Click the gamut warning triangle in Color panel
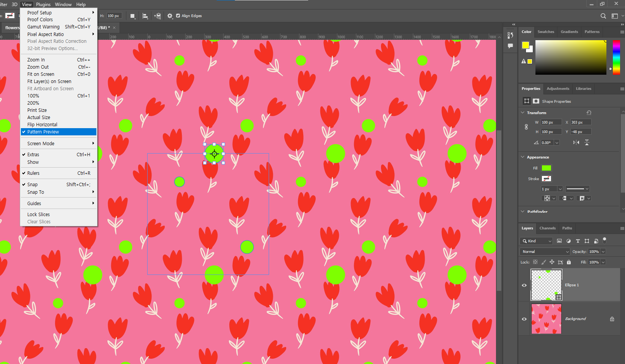The width and height of the screenshot is (625, 364). [x=524, y=61]
